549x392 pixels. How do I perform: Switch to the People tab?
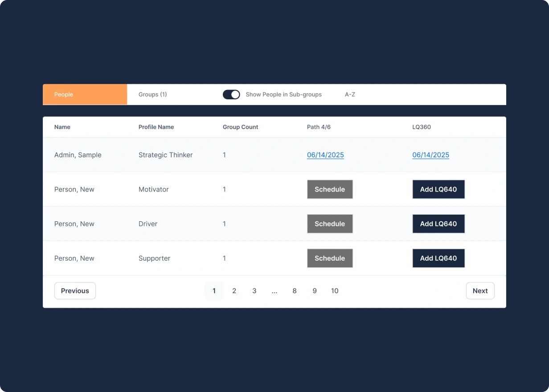tap(85, 94)
